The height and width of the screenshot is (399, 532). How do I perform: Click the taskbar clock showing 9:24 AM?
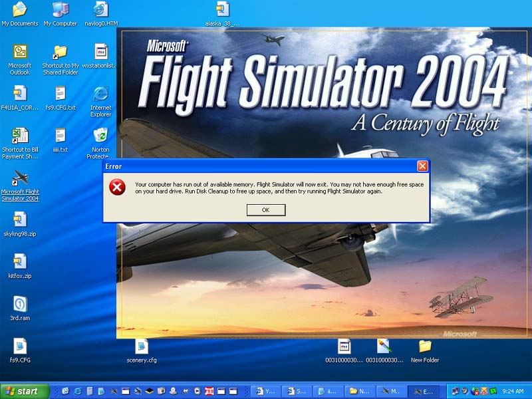tap(513, 391)
